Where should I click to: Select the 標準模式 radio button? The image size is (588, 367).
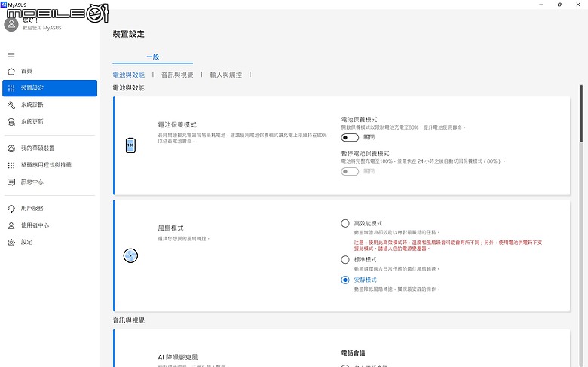[345, 260]
